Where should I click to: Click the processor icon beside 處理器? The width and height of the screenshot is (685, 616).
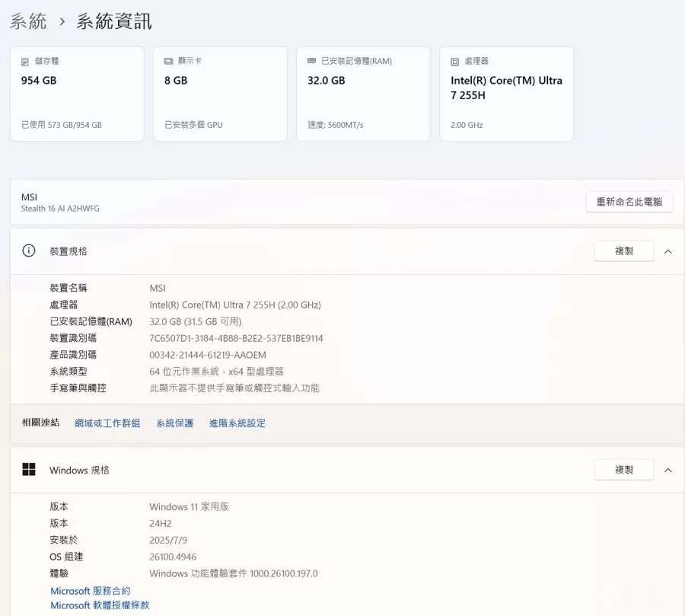coord(454,61)
